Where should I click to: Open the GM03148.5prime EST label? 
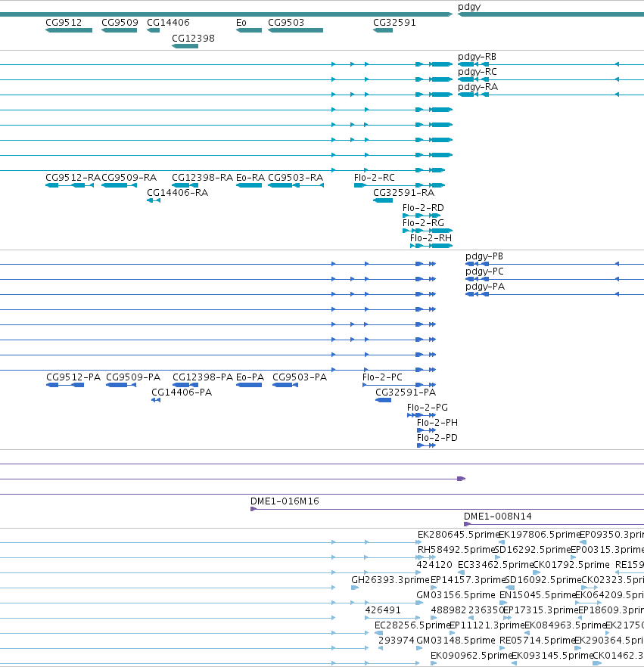click(456, 641)
